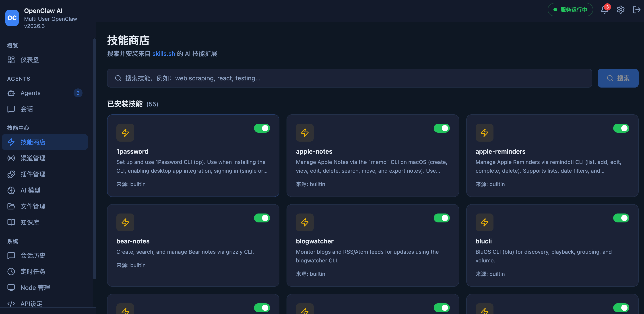Viewport: 644px width, 314px height.
Task: Switch off the blogwatcher skill
Action: pyautogui.click(x=442, y=218)
